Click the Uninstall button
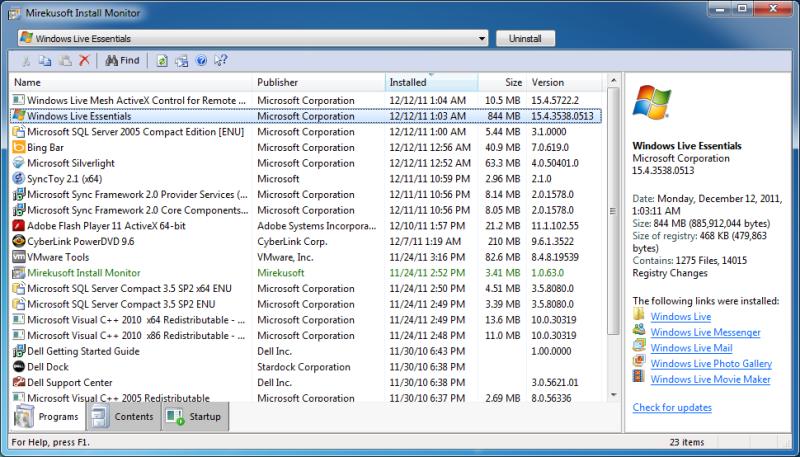The height and width of the screenshot is (457, 800). 525,38
